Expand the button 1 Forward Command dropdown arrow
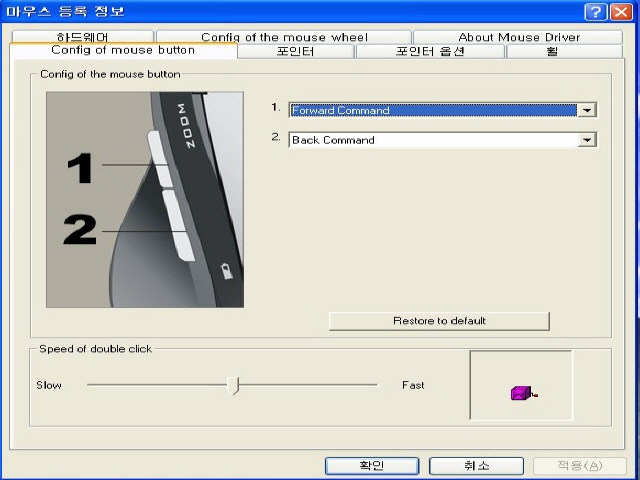Viewport: 640px width, 480px height. pos(587,110)
